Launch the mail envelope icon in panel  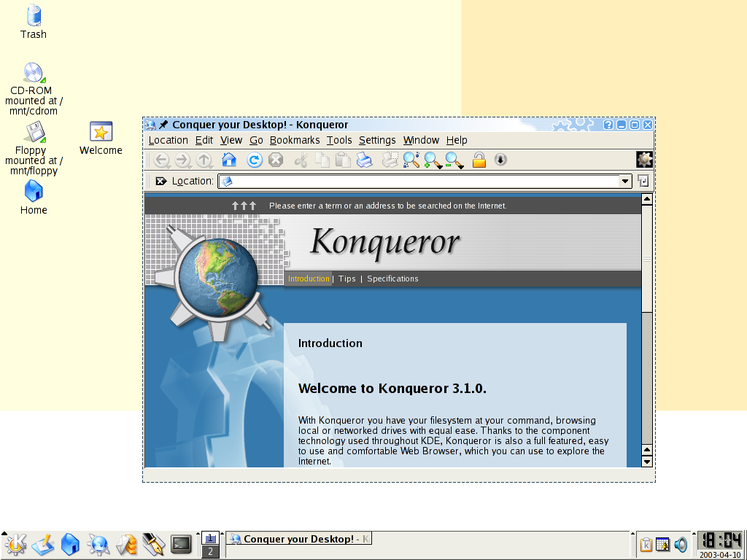(126, 544)
